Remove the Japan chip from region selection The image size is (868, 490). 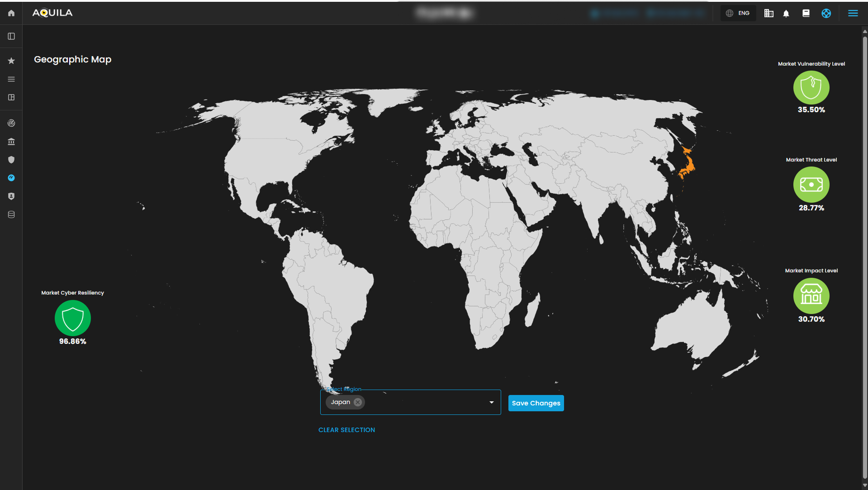click(358, 402)
